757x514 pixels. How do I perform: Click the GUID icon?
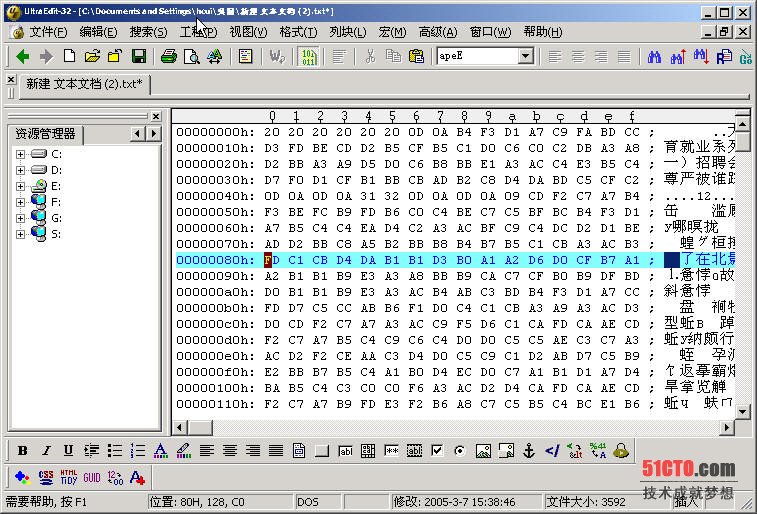pos(92,478)
